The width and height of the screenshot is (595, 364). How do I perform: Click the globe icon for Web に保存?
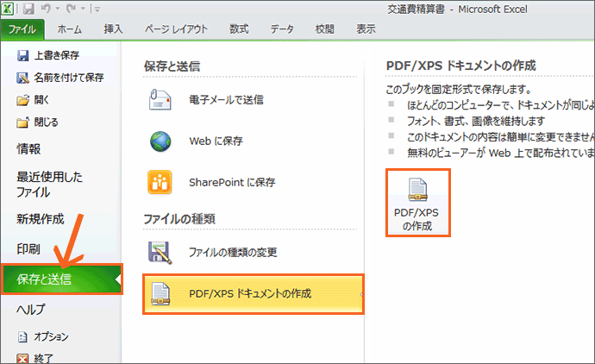[x=160, y=141]
